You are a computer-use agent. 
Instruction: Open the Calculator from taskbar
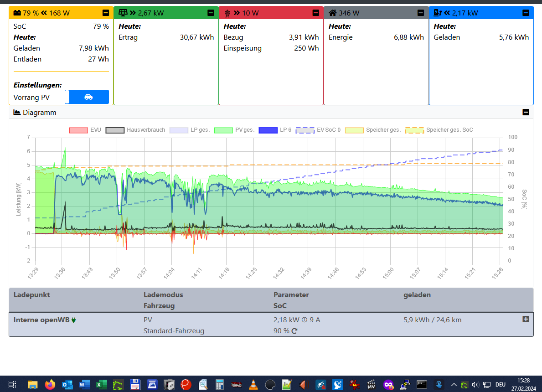pos(220,384)
